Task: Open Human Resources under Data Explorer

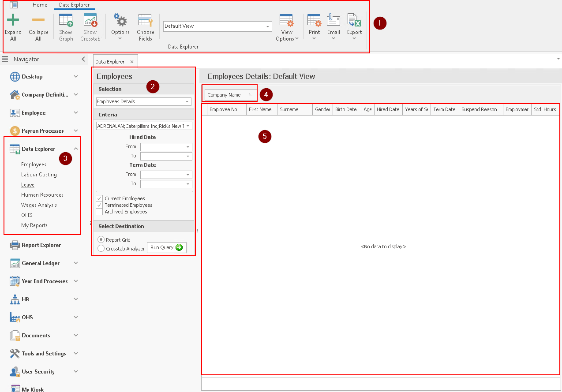Action: 42,195
